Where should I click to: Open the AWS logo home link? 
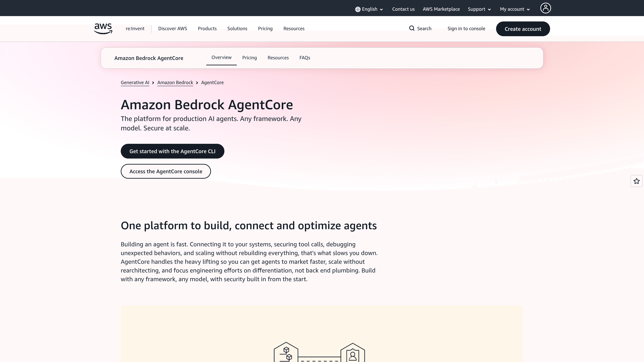103,29
